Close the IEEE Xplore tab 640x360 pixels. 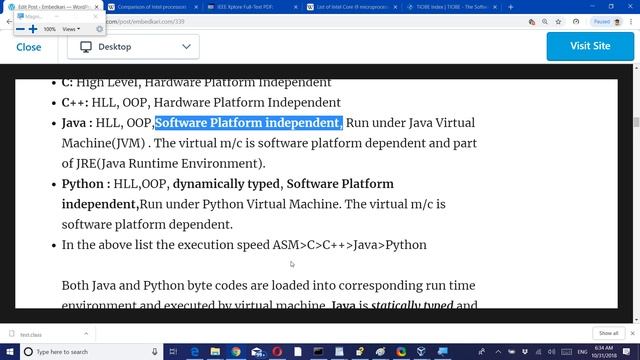(296, 7)
